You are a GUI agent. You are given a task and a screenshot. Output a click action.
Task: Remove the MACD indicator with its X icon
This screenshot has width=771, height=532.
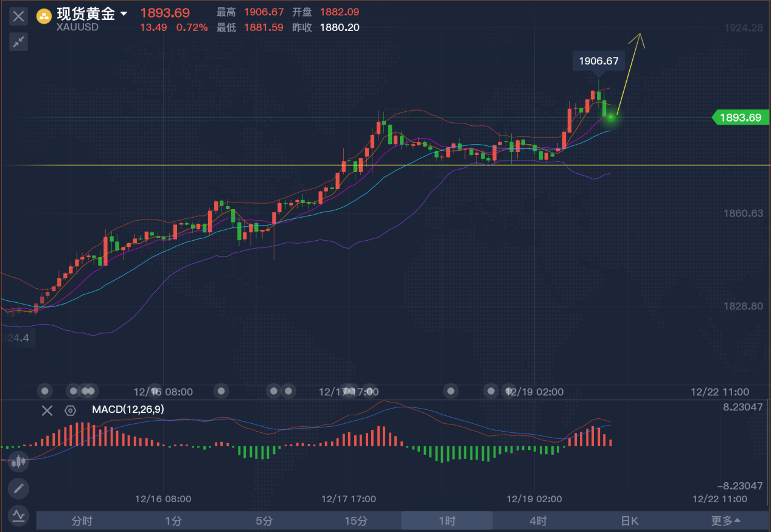point(47,410)
